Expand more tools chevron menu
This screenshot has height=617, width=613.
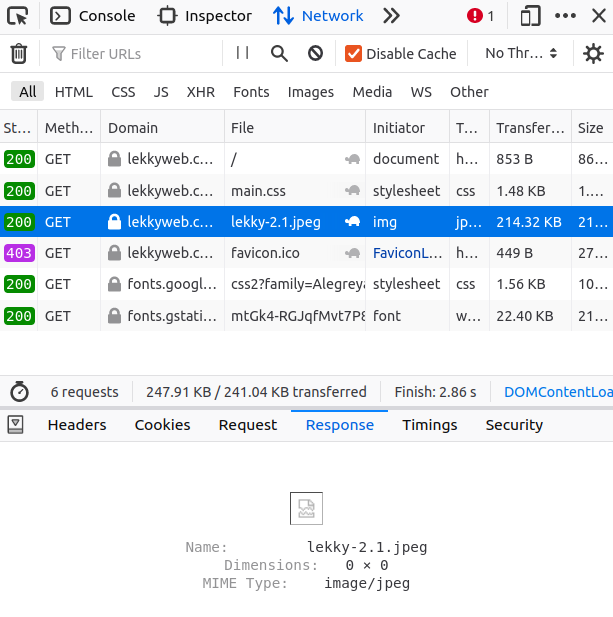pos(391,16)
